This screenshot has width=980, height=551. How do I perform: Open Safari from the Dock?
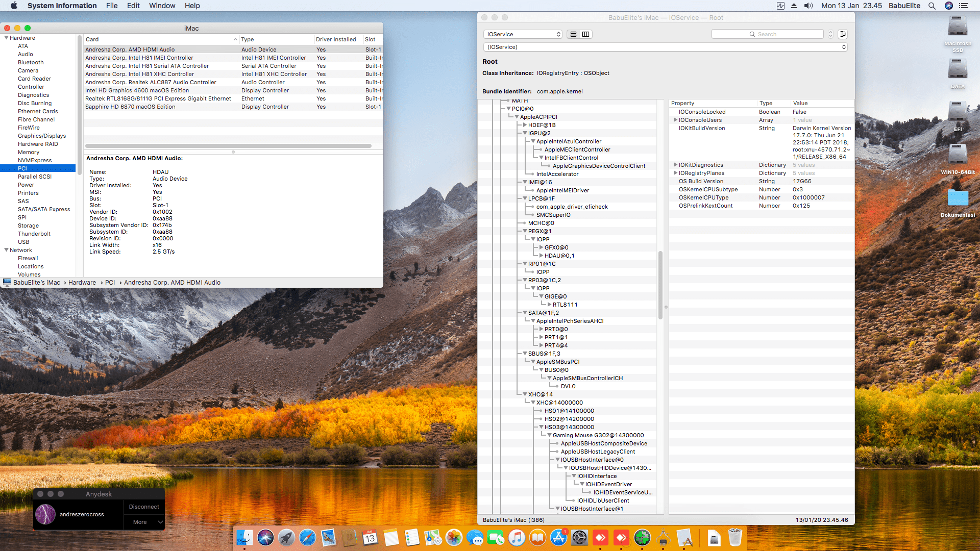(307, 538)
